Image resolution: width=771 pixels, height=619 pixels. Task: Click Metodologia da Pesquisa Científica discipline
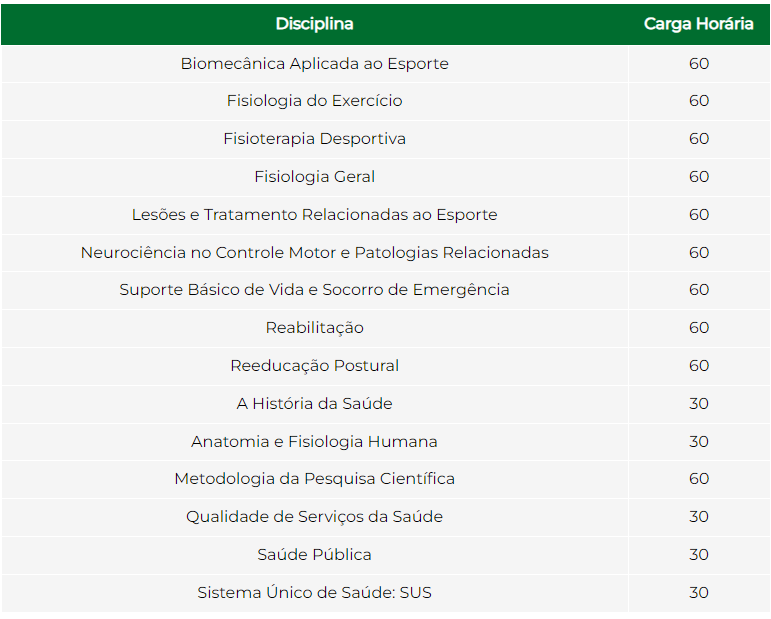pyautogui.click(x=314, y=479)
